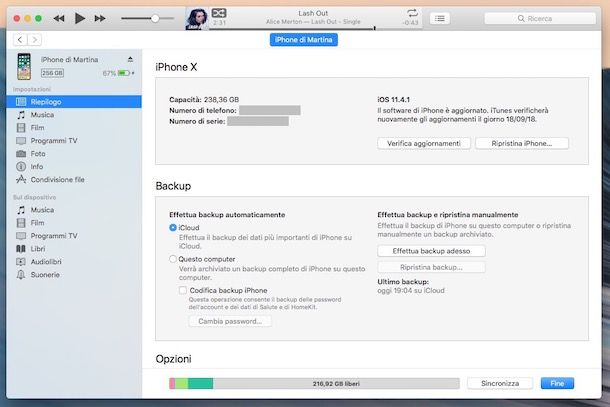Select the iCloud backup radio button
This screenshot has height=407, width=610.
coord(173,228)
